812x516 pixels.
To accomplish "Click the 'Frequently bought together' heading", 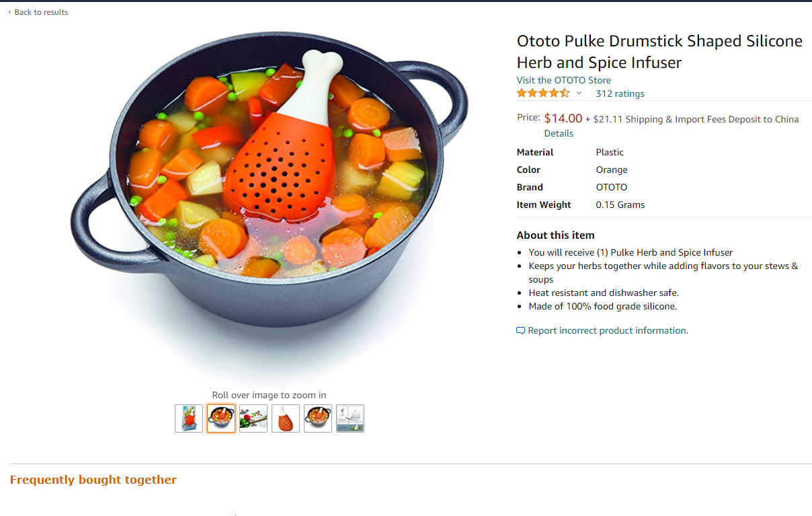I will [x=93, y=480].
